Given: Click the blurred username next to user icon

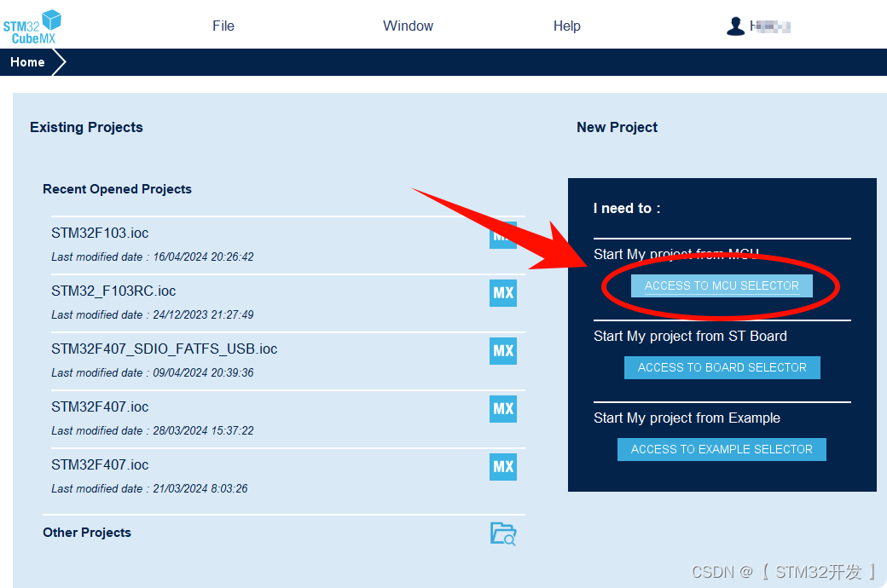Looking at the screenshot, I should click(770, 26).
